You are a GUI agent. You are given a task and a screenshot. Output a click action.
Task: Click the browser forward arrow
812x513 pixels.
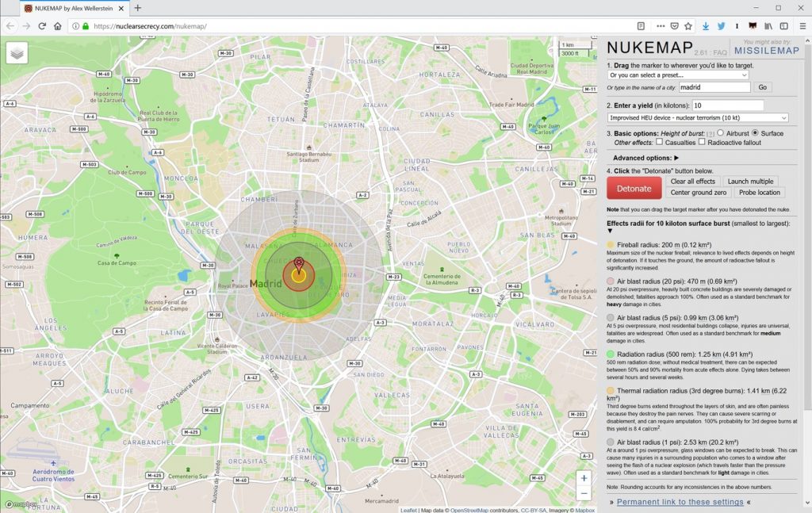[26, 26]
